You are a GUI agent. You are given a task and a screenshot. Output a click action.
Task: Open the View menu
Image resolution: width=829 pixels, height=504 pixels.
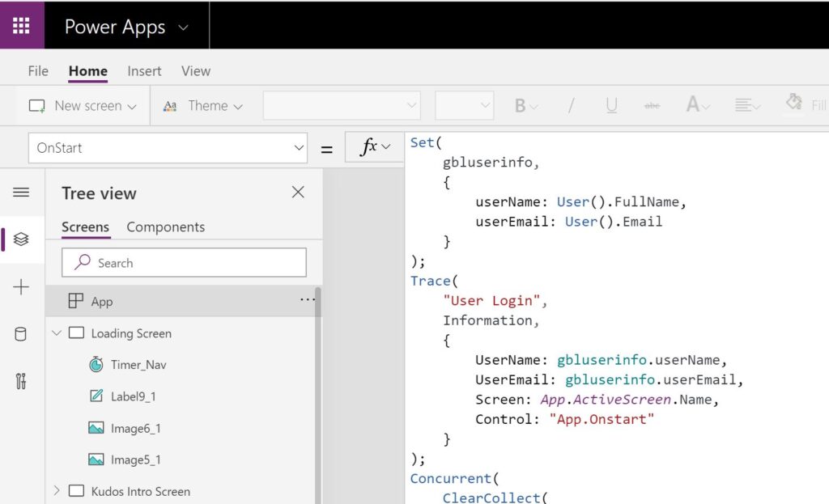tap(195, 71)
